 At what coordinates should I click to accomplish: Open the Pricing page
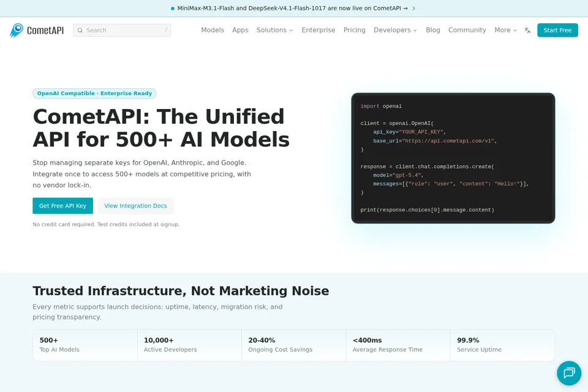point(355,30)
